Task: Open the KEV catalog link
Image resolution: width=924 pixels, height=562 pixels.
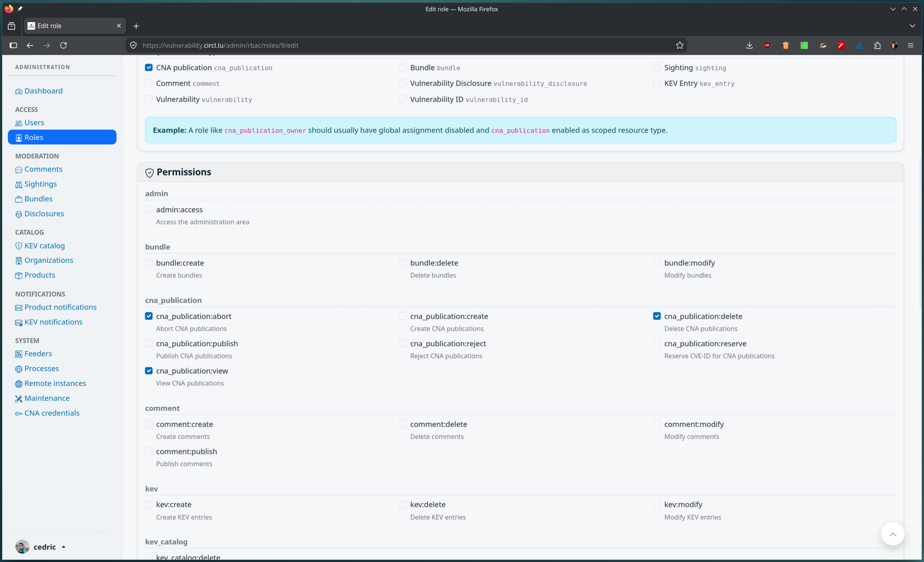Action: coord(44,245)
